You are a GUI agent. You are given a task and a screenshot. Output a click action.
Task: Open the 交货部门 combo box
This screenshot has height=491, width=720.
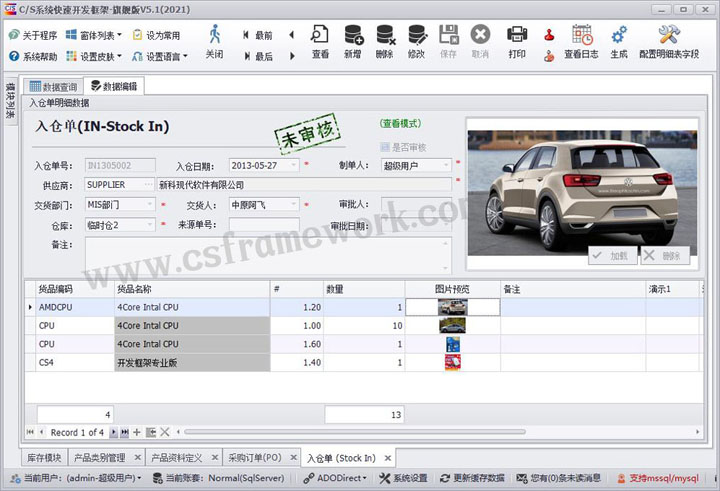(150, 205)
